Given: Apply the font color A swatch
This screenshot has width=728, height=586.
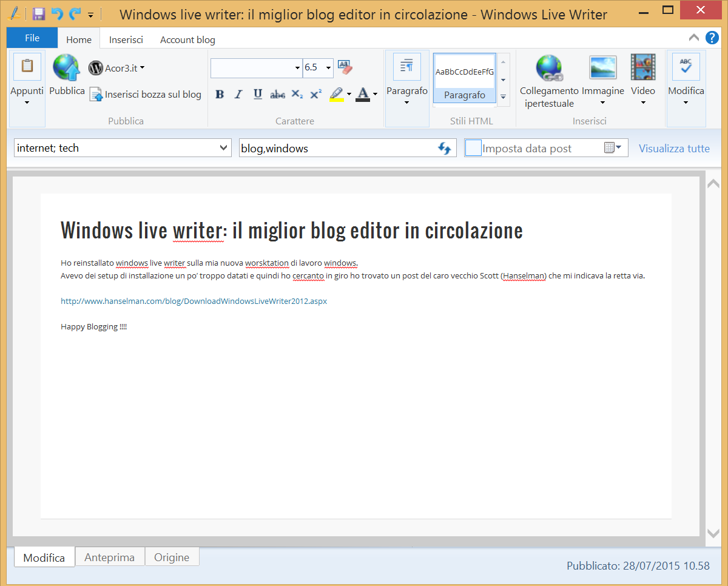Looking at the screenshot, I should [363, 94].
